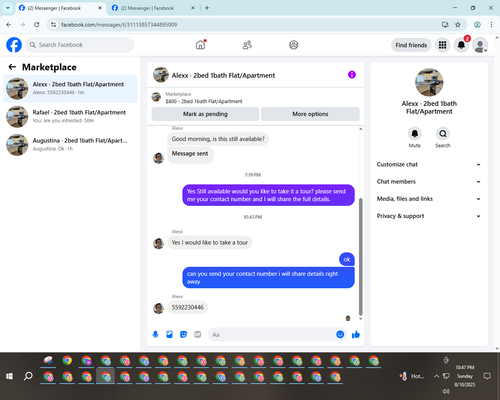500x400 pixels.
Task: Open the profile circle icon in top navigation
Action: 293,45
